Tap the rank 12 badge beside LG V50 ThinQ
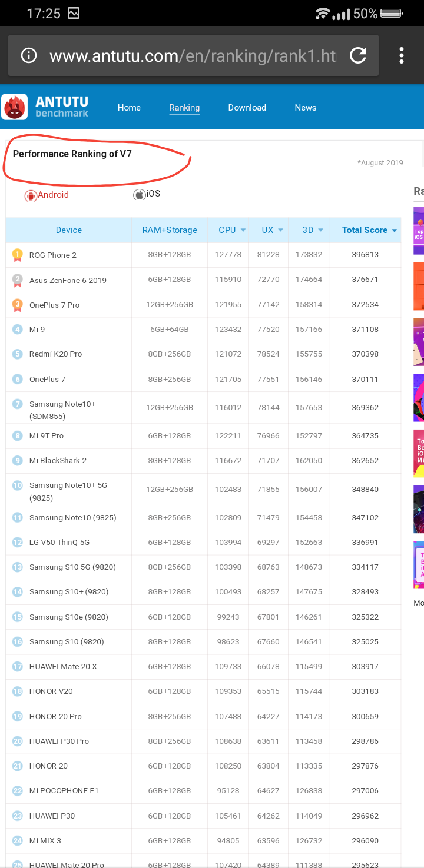424x868 pixels. [x=18, y=542]
